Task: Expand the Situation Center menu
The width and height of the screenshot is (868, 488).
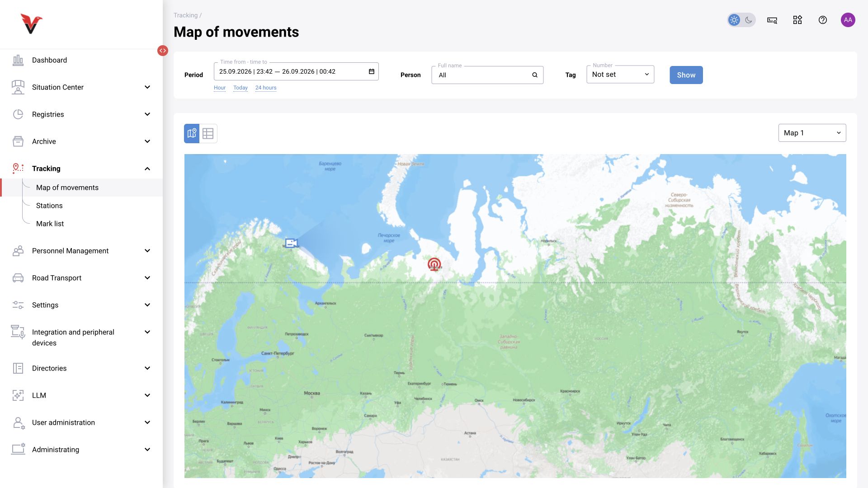Action: click(147, 87)
